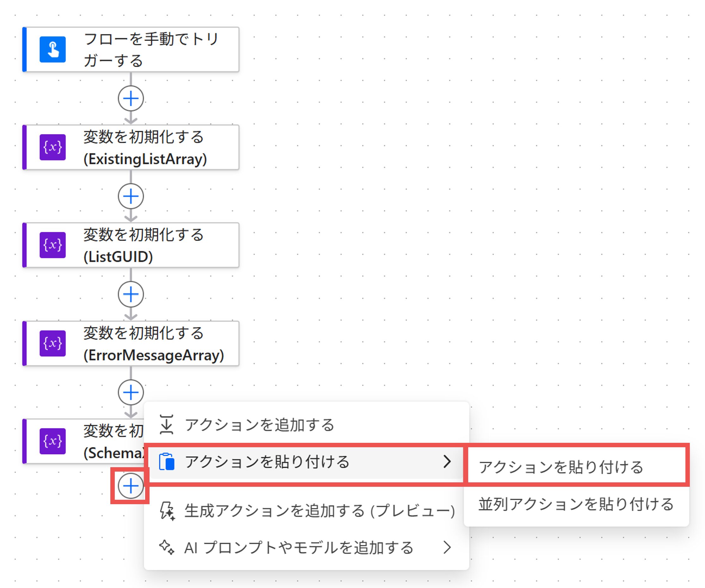The image size is (705, 588).
Task: Expand the AI プロンプトやモデルを追加する chevron
Action: 447,548
